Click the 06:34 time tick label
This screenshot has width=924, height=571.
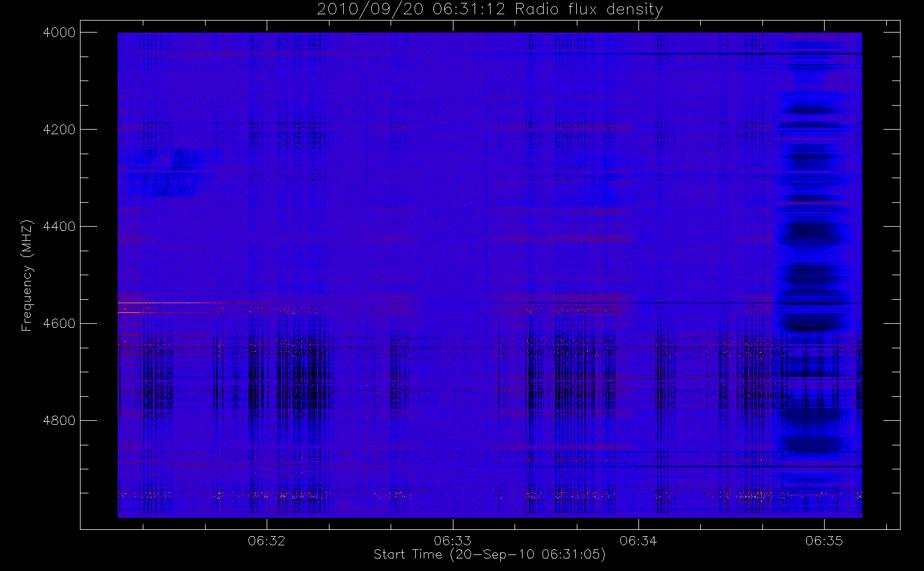point(638,541)
